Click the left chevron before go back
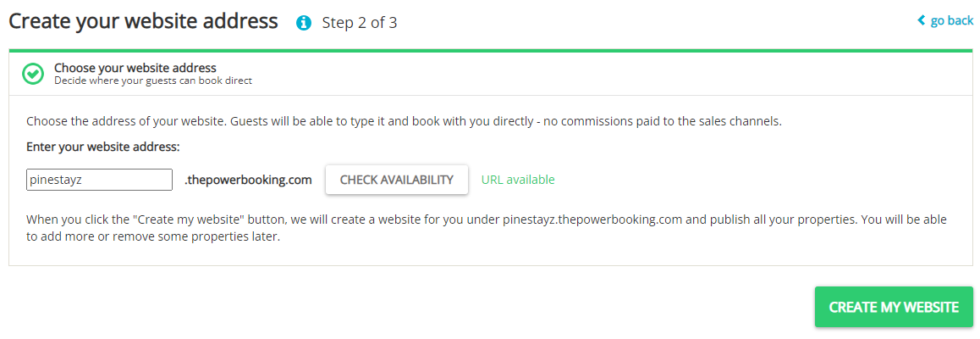Screen dimensions: 980x339 click(921, 20)
